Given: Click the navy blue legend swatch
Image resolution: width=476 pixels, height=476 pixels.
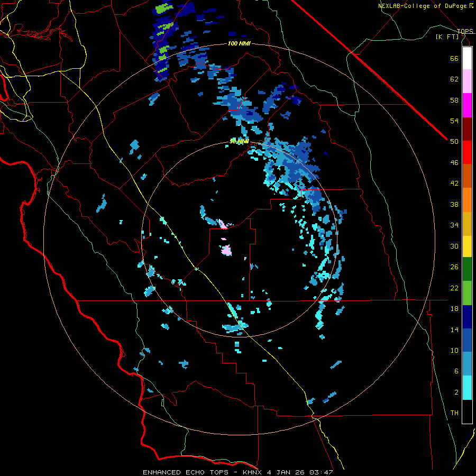Looking at the screenshot, I should pyautogui.click(x=467, y=317).
